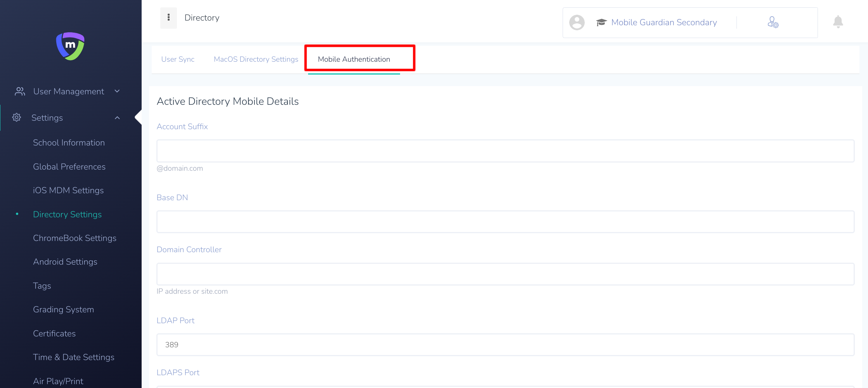Open Time & Date Settings
Image resolution: width=868 pixels, height=388 pixels.
pos(74,357)
